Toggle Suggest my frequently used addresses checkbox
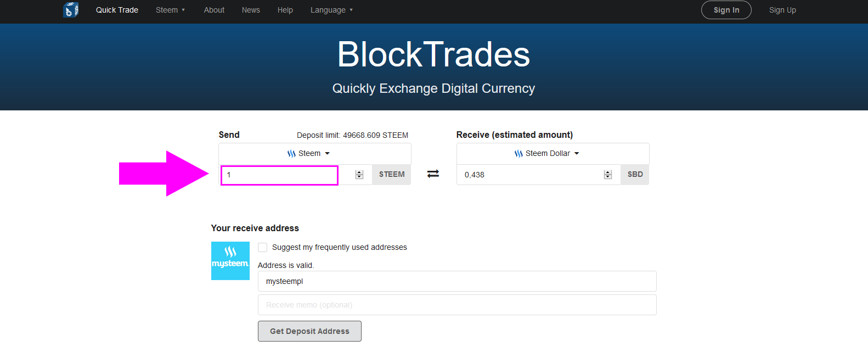The image size is (868, 363). click(263, 248)
